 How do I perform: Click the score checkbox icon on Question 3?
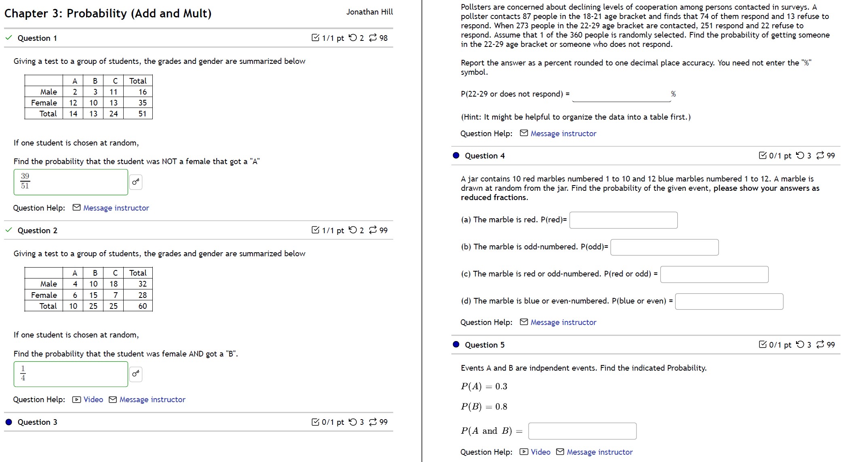(316, 422)
